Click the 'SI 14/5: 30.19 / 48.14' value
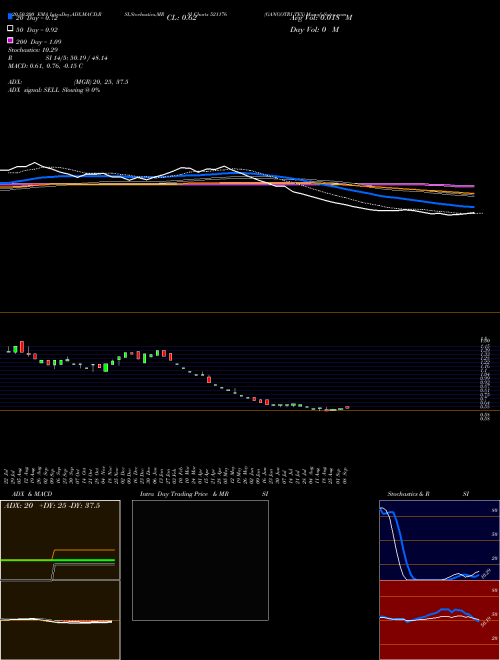Viewport: 500px width, 660px height. click(76, 58)
